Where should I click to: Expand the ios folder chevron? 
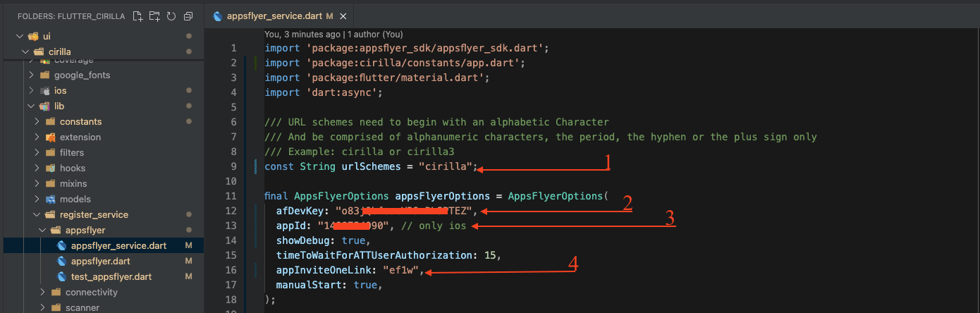pos(31,90)
